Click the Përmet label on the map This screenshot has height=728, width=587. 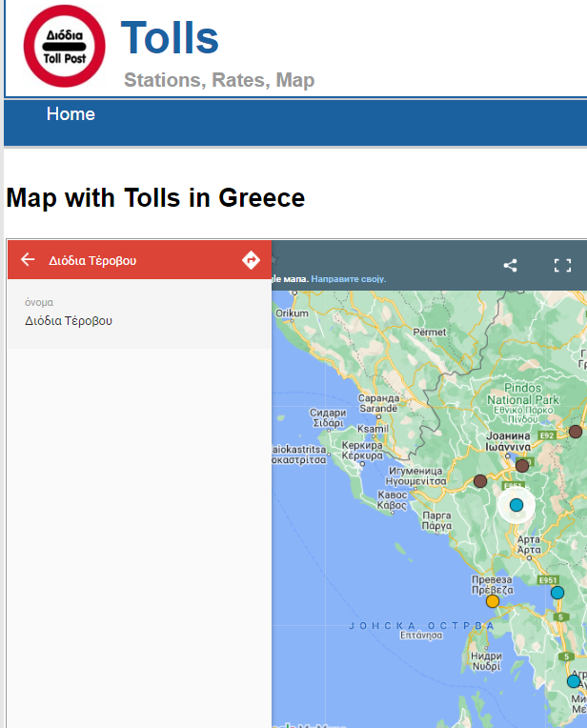click(x=430, y=333)
